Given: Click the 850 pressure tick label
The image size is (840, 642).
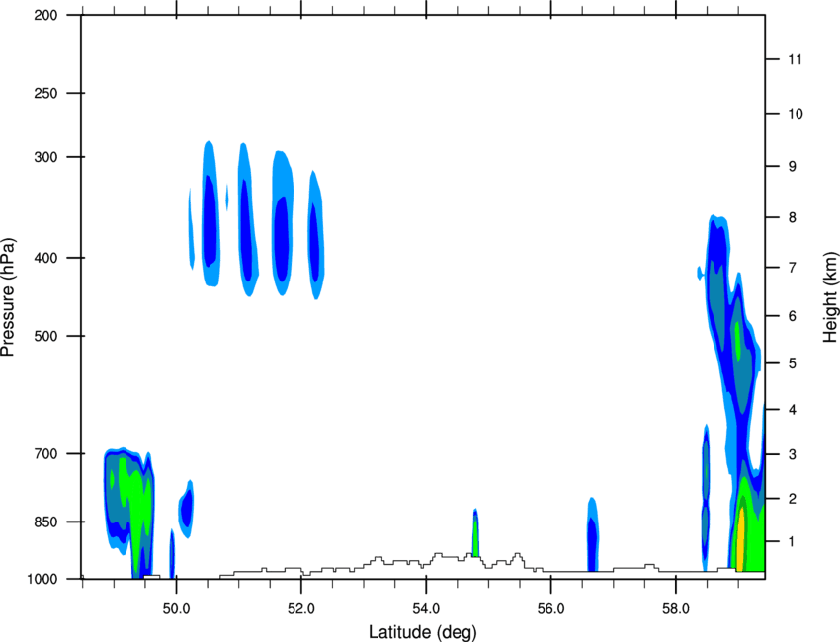Looking at the screenshot, I should click(45, 522).
